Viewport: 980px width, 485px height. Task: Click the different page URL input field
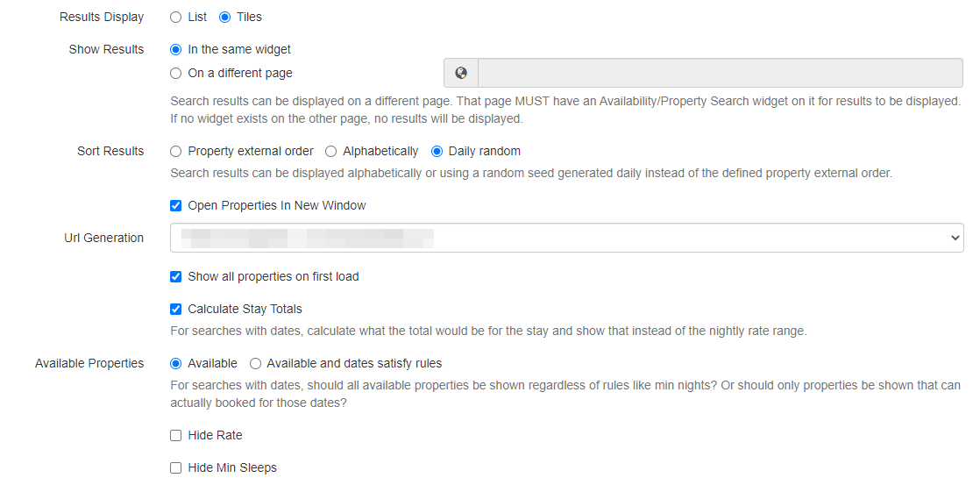click(721, 73)
